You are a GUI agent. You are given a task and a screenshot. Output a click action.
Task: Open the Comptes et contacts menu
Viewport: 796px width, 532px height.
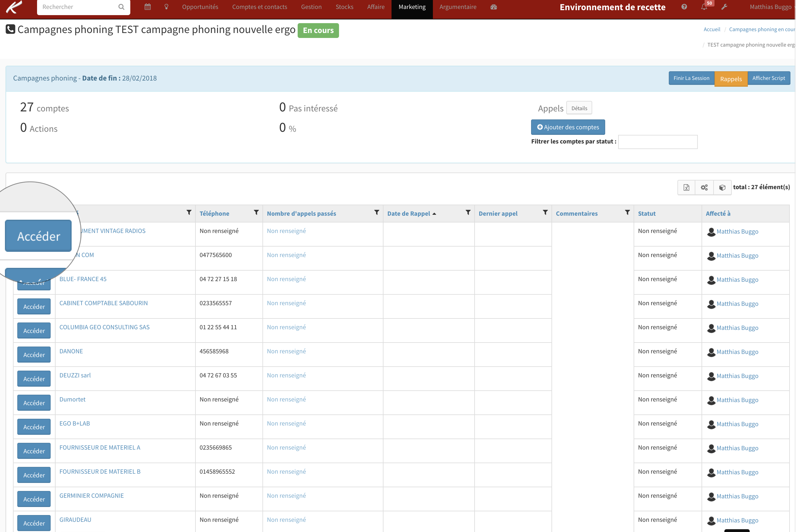[259, 7]
